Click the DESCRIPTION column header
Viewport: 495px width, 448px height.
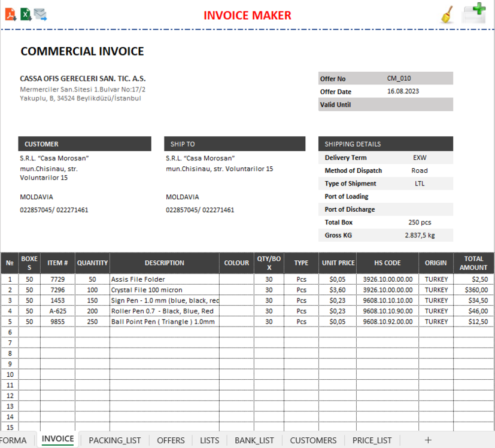(x=165, y=263)
